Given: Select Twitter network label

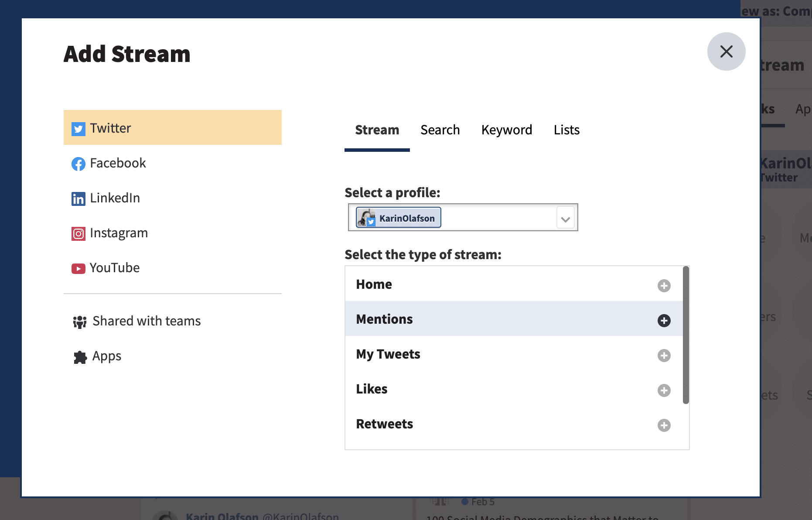Looking at the screenshot, I should 110,128.
